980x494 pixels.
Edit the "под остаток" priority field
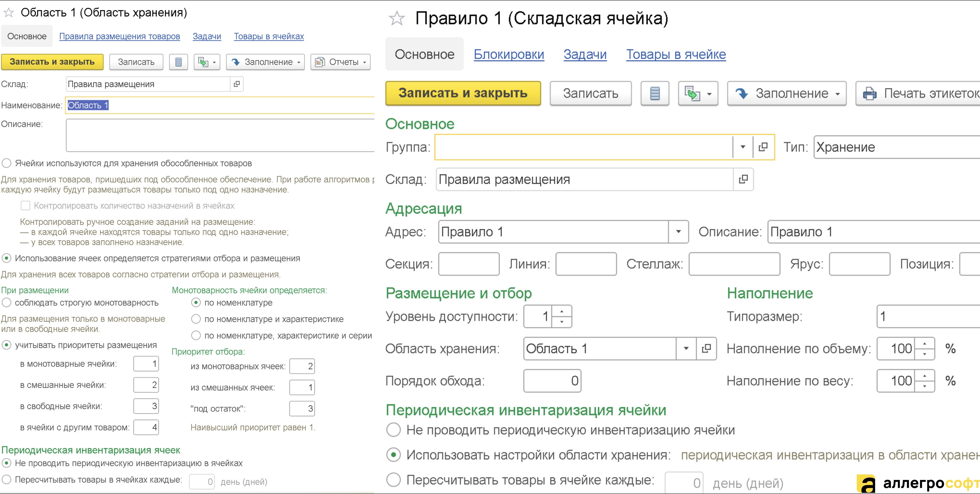coord(302,409)
